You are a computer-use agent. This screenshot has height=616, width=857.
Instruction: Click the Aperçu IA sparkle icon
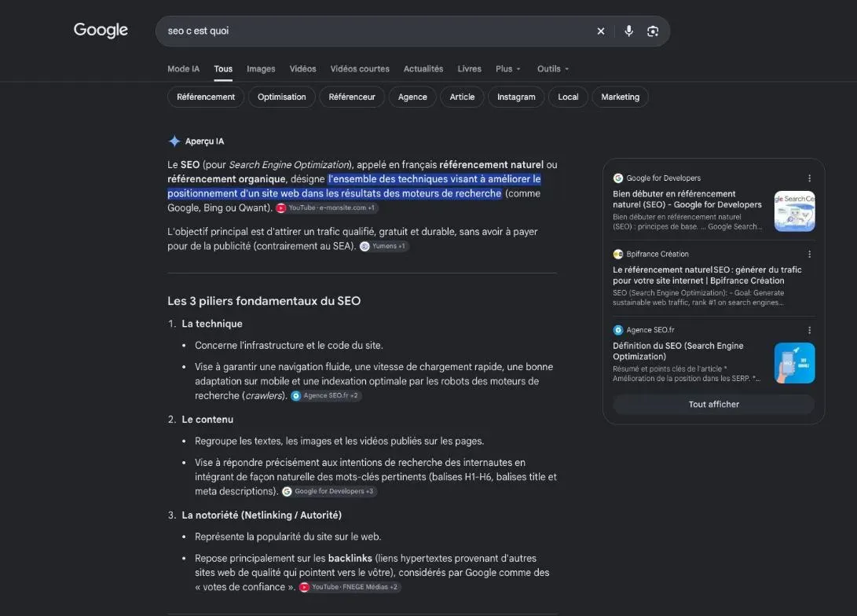pos(174,141)
